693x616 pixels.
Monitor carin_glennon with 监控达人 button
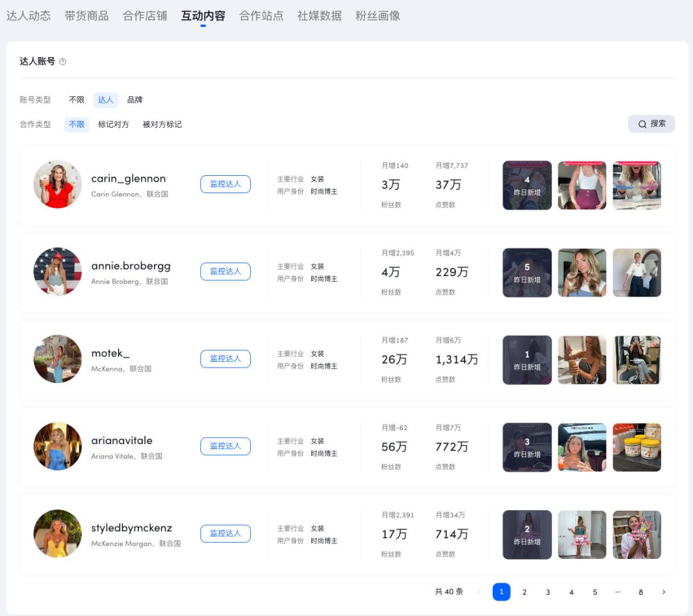pyautogui.click(x=225, y=184)
